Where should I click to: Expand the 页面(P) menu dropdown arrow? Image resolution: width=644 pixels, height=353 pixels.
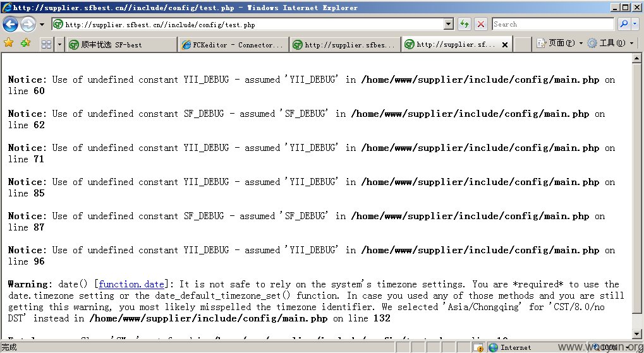click(581, 43)
